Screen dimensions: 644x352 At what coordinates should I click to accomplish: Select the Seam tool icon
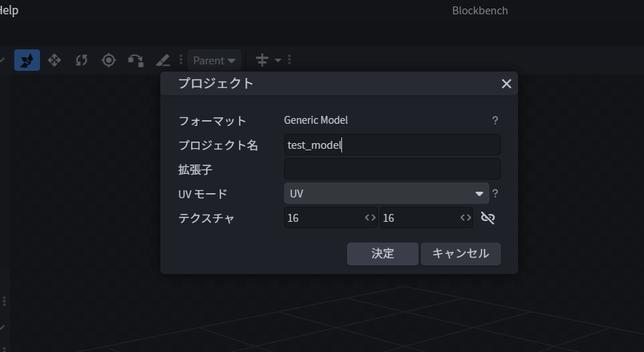point(162,60)
